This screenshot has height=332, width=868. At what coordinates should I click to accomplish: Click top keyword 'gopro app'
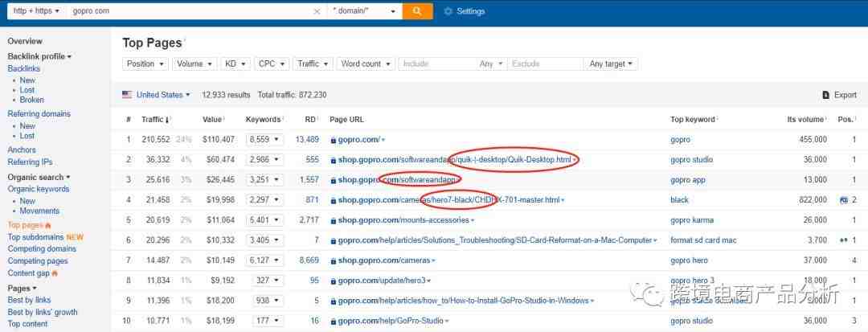[690, 180]
